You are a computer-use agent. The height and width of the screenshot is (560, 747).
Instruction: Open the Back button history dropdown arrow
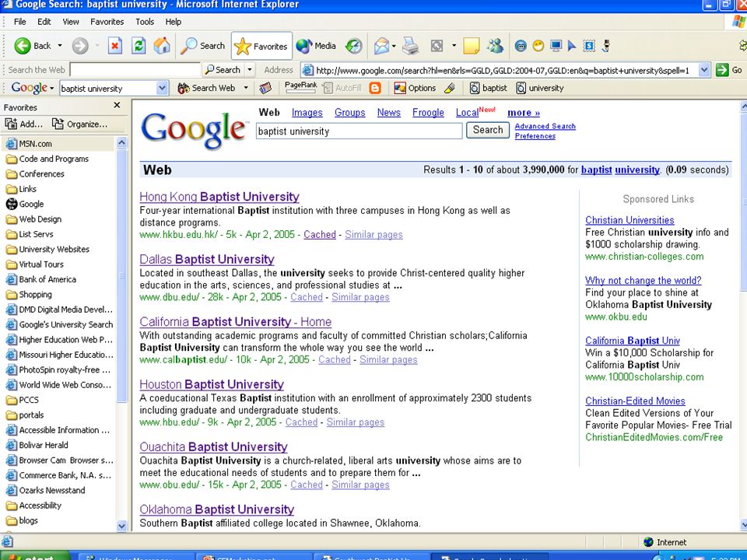(x=60, y=46)
